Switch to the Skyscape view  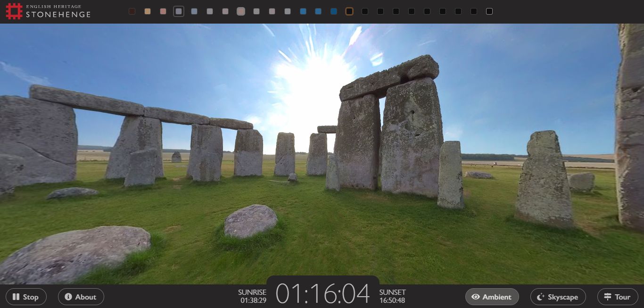[x=558, y=297]
